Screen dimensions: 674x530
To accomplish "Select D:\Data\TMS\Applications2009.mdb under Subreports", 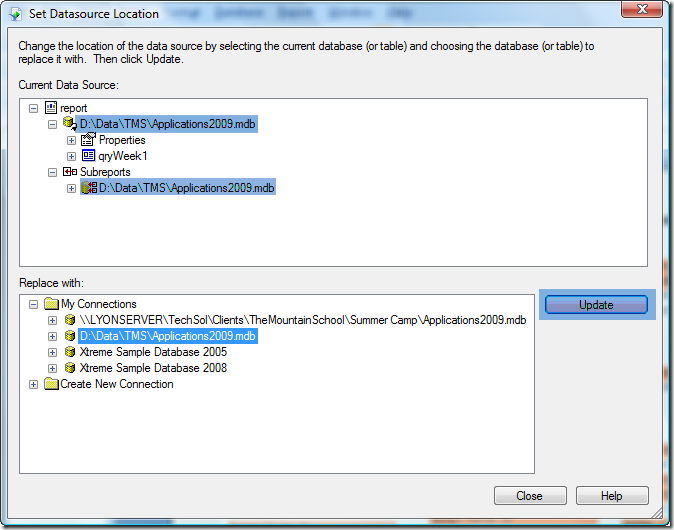I will 186,188.
